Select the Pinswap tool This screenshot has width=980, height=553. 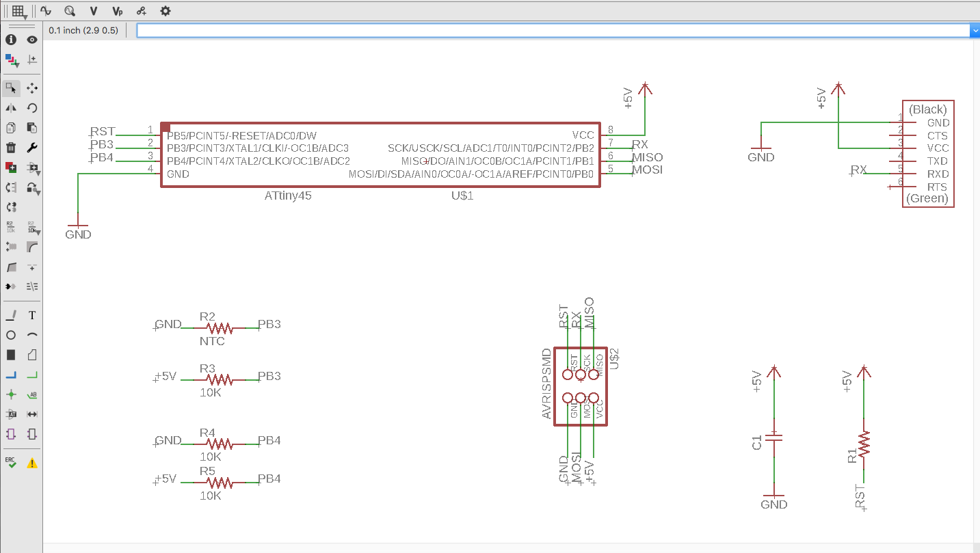pos(11,187)
